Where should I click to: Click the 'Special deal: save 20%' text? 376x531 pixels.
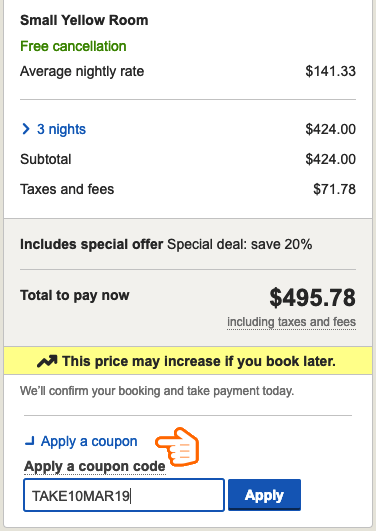click(x=239, y=244)
